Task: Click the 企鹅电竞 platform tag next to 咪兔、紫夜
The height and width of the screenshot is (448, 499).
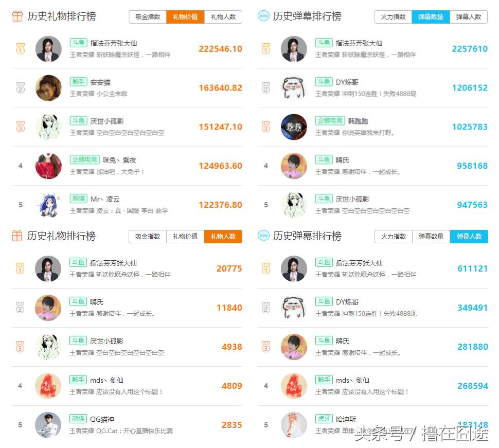Action: coord(85,159)
